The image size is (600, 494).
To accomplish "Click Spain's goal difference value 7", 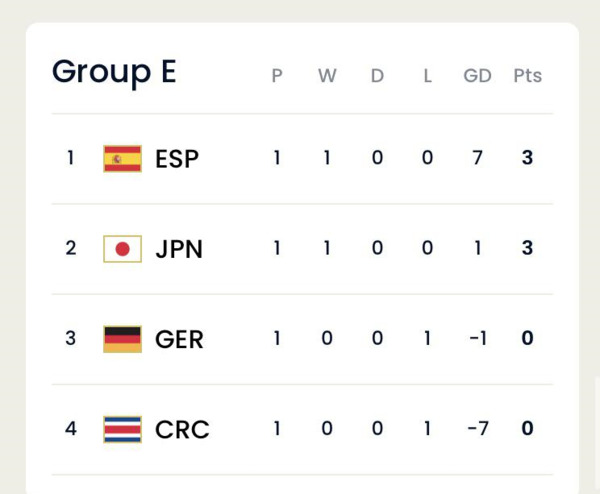I will click(x=477, y=158).
